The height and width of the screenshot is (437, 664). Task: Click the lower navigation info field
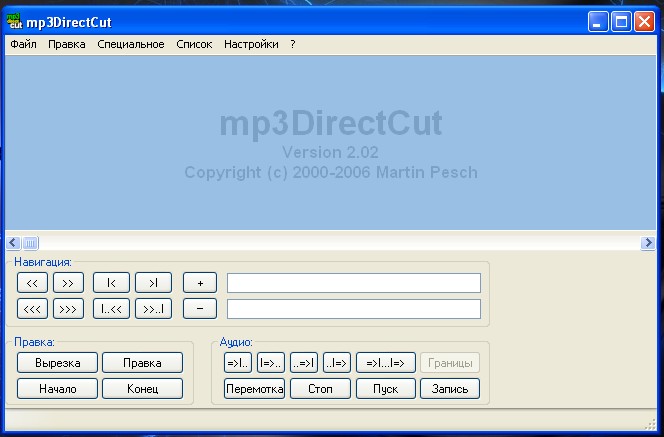[354, 309]
